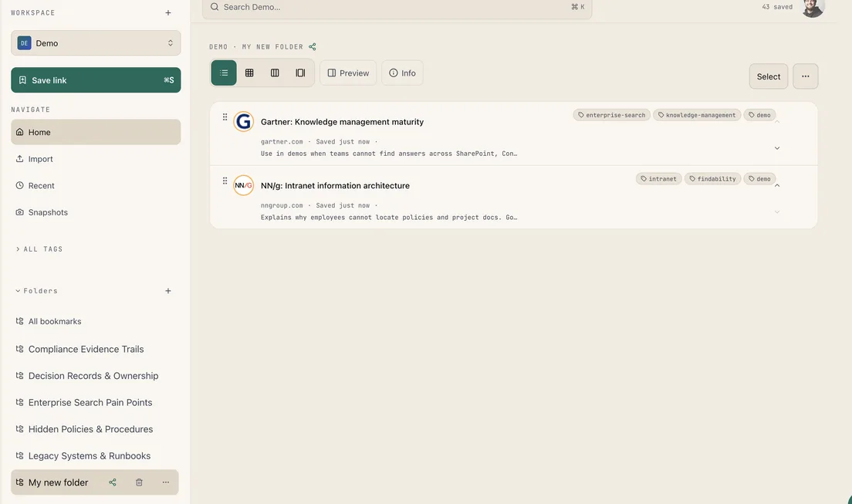Move NN/g bookmark up with chevron
The width and height of the screenshot is (852, 504).
pos(777,186)
